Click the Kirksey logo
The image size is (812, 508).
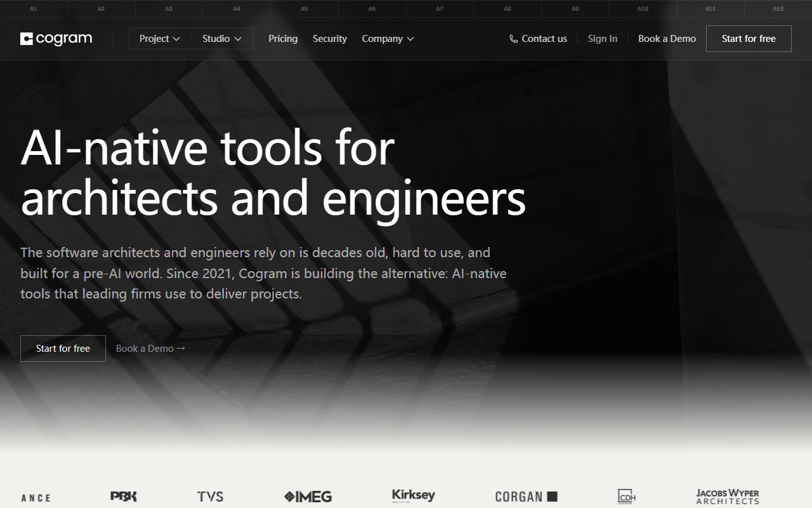(414, 496)
